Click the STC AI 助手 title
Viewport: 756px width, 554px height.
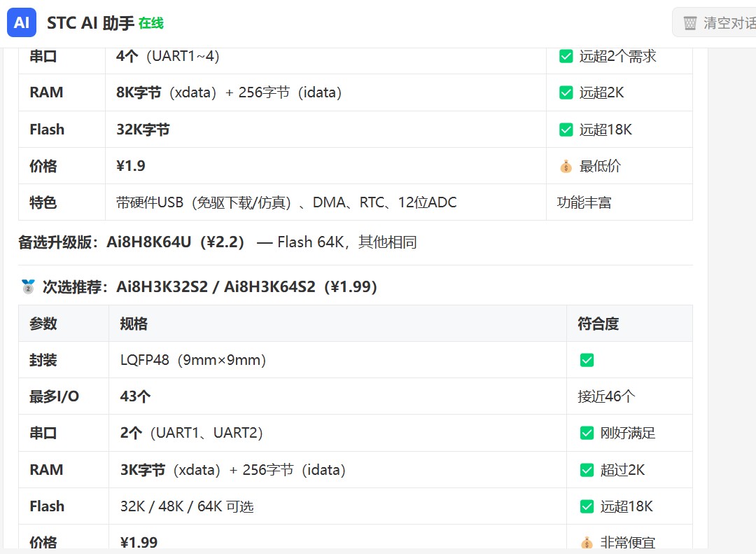90,23
